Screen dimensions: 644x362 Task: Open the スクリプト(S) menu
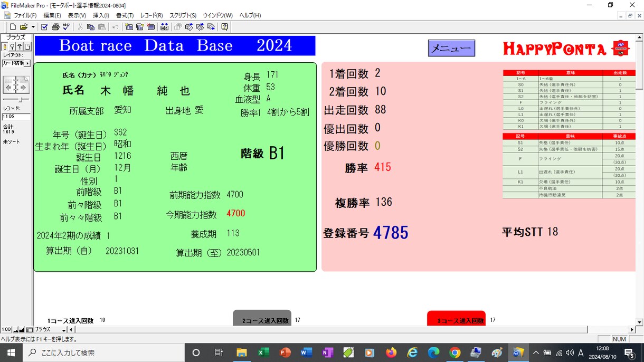183,15
